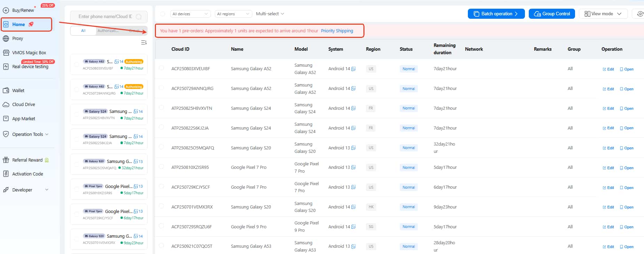Open the All regions dropdown

[233, 14]
